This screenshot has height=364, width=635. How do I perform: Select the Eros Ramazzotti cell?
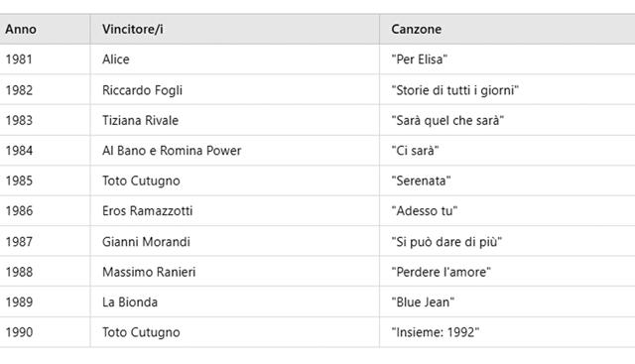[235, 211]
